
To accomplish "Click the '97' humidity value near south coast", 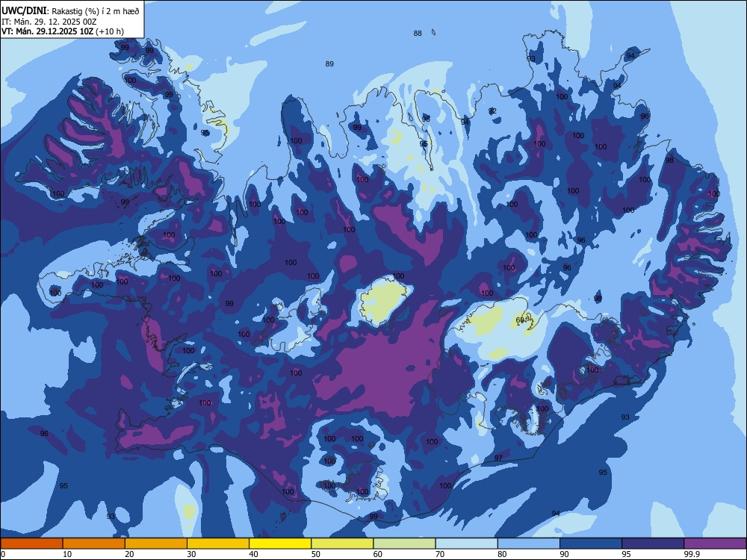I will point(498,458).
